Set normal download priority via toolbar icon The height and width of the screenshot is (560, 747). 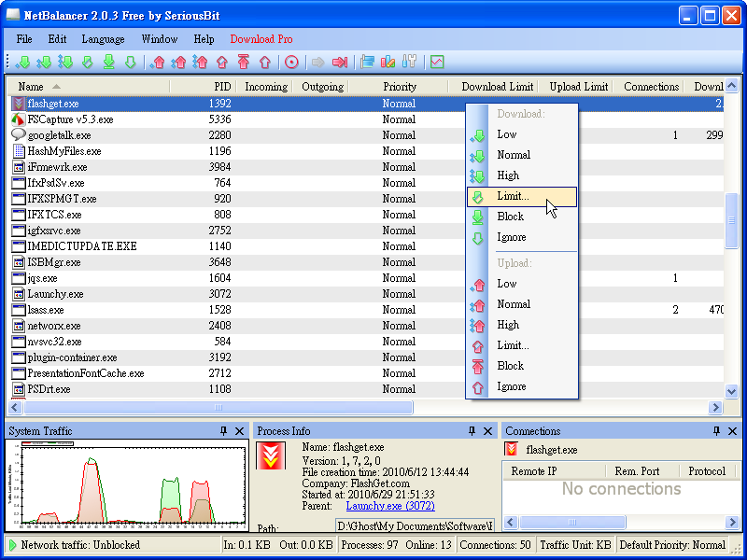point(43,62)
